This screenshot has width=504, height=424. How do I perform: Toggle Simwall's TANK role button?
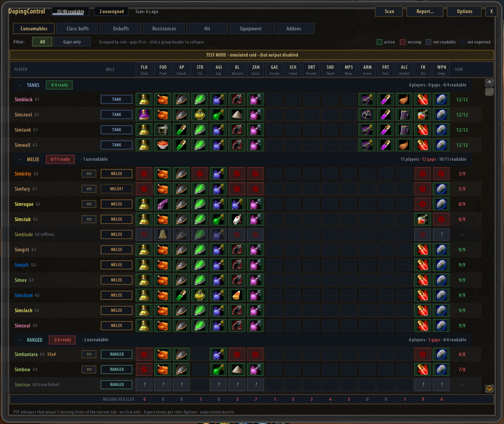point(117,145)
